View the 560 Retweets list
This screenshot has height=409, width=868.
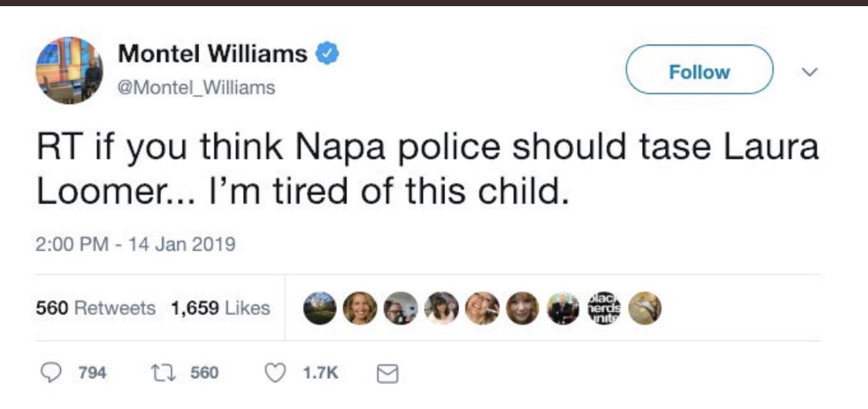pos(96,308)
